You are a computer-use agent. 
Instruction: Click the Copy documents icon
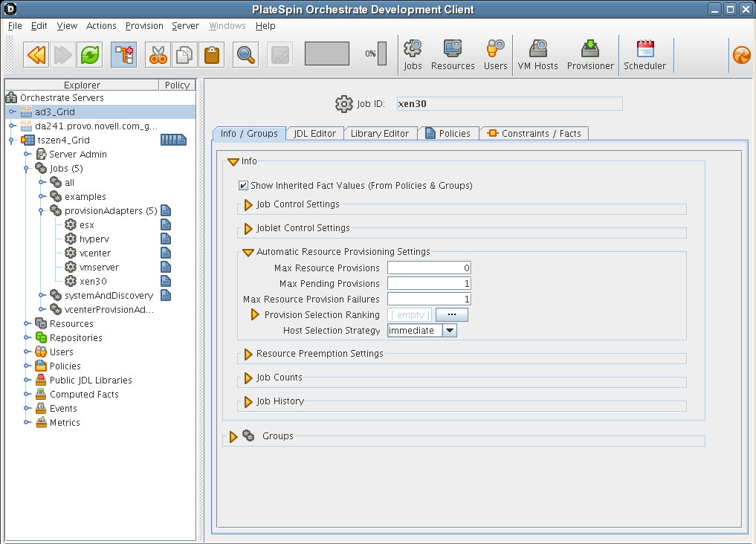(184, 55)
